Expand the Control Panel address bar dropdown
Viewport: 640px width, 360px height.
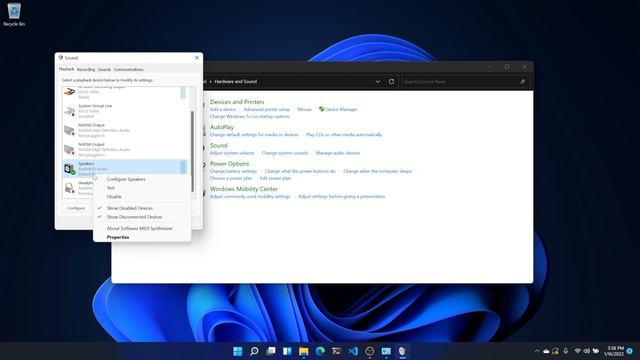(378, 82)
